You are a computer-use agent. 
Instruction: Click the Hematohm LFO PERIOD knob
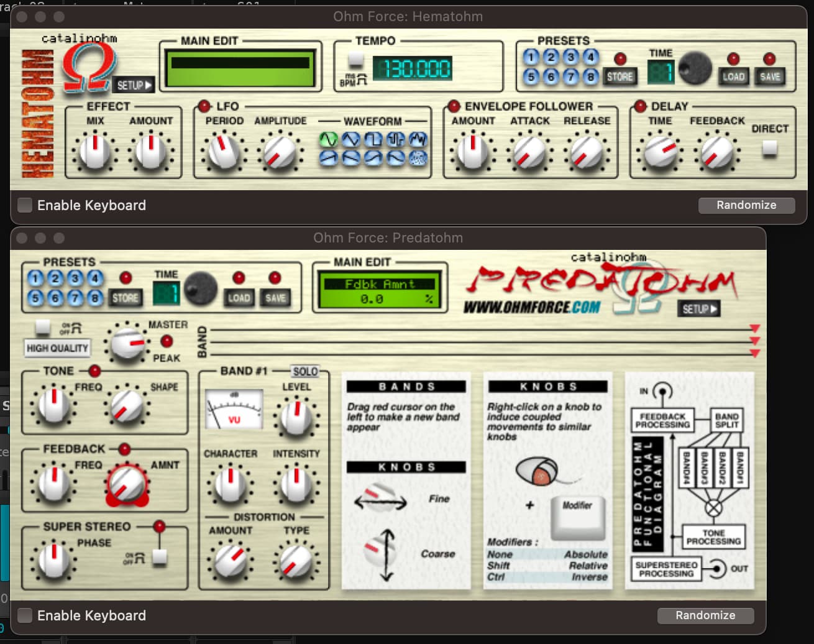point(222,152)
